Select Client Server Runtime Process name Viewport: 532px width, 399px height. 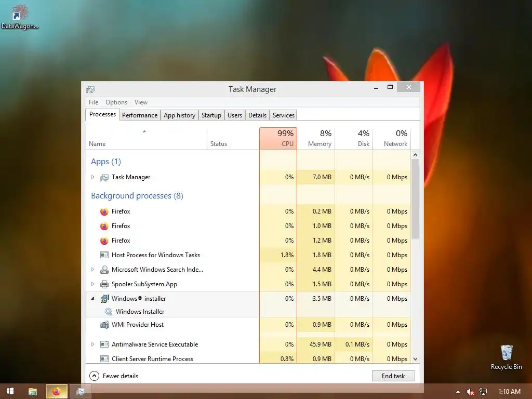152,359
